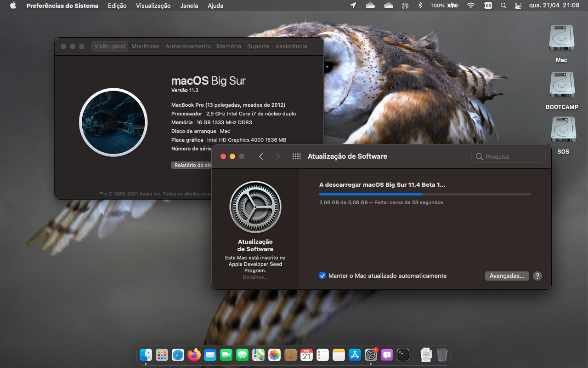Viewport: 588px width, 368px height.
Task: Open Photos from the Dock
Action: point(274,355)
